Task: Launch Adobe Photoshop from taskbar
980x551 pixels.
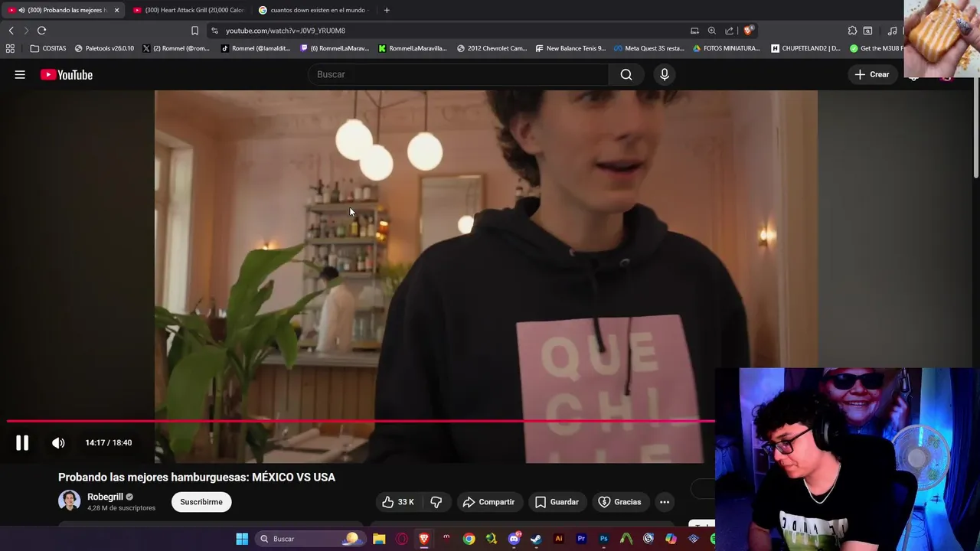Action: coord(603,539)
